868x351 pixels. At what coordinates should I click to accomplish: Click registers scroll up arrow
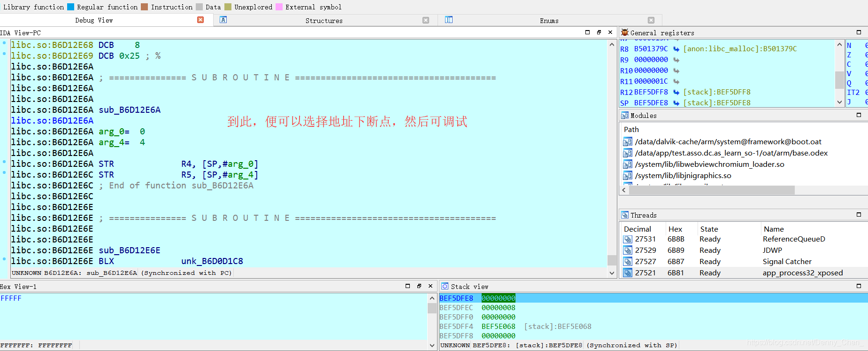click(839, 44)
